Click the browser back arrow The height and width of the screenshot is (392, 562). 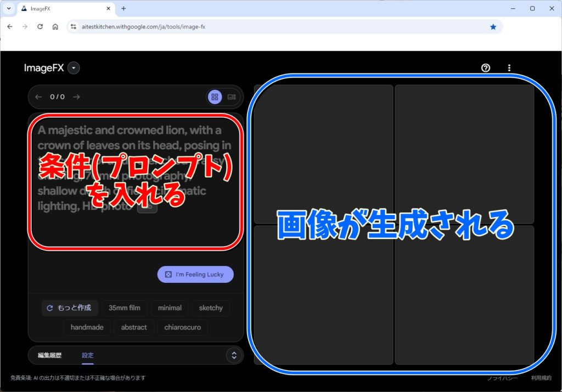[10, 26]
